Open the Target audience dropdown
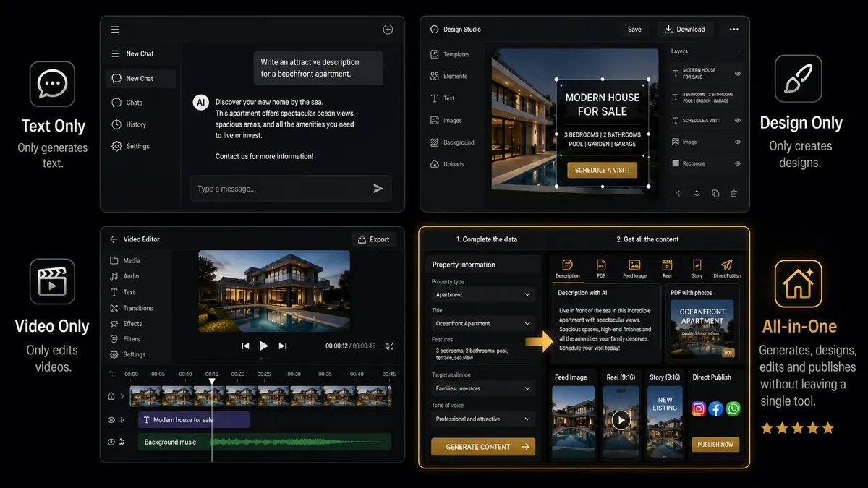 (483, 388)
